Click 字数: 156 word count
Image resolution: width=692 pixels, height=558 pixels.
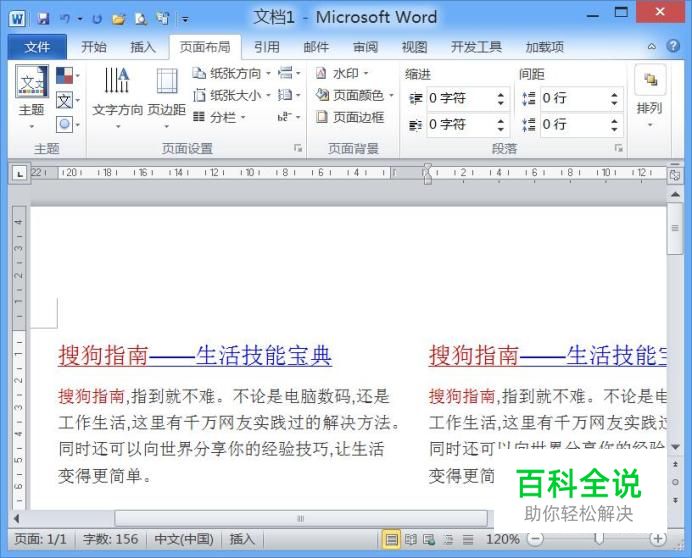pos(110,539)
